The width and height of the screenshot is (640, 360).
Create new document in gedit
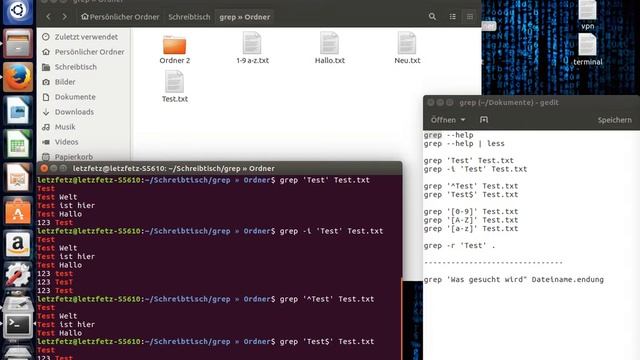(x=484, y=120)
